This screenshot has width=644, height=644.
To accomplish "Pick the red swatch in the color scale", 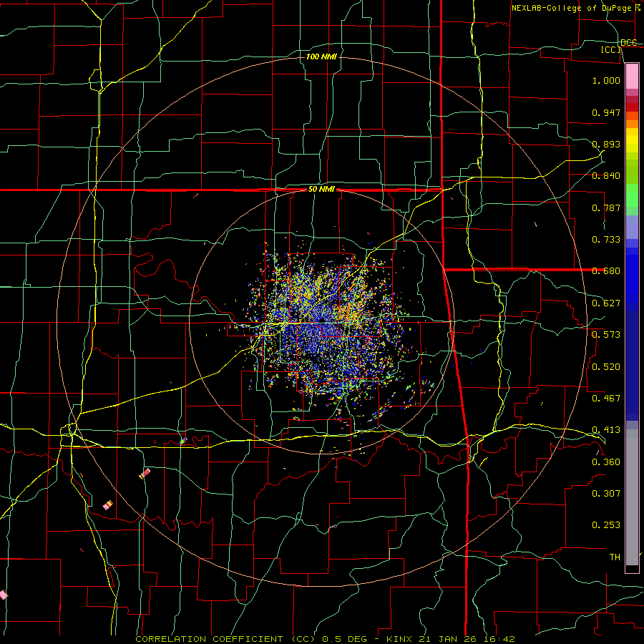I will click(632, 107).
